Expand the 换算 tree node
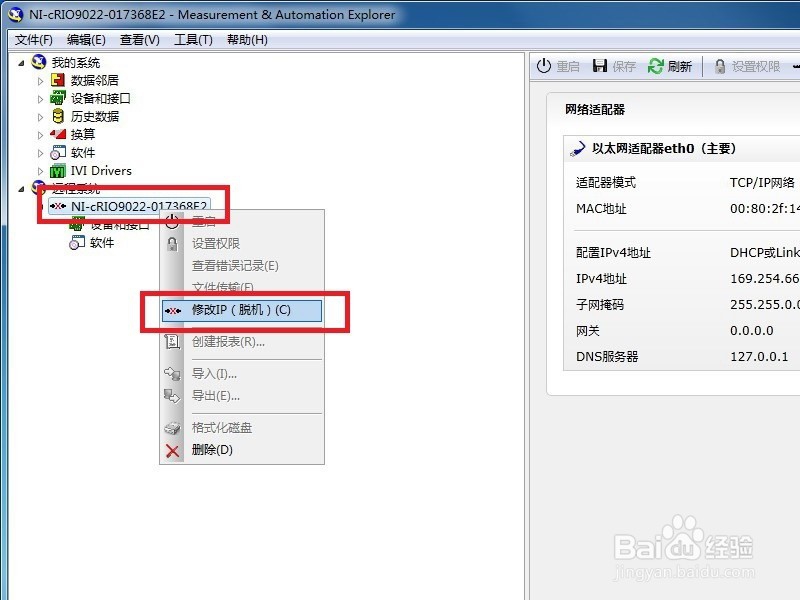 (x=40, y=135)
